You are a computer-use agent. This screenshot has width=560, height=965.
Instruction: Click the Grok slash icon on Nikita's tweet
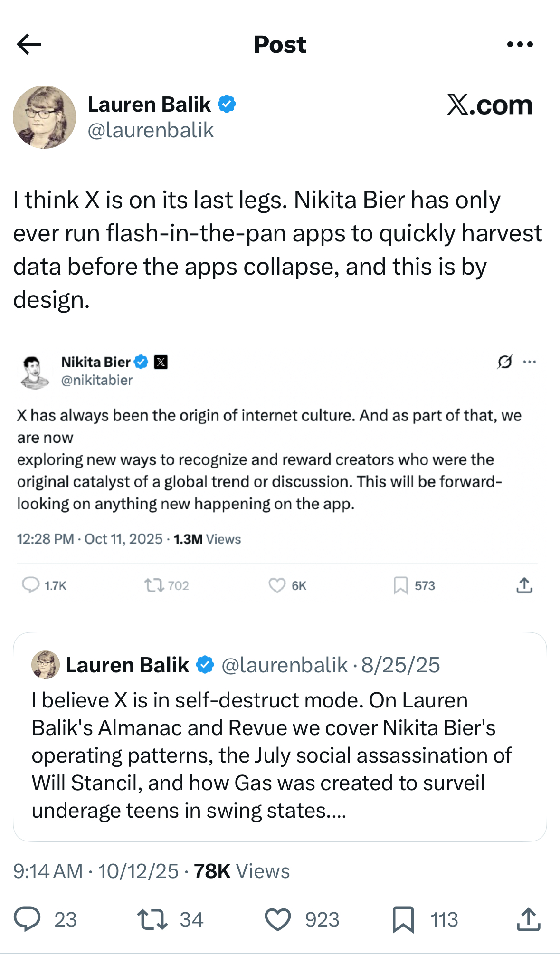pyautogui.click(x=505, y=362)
